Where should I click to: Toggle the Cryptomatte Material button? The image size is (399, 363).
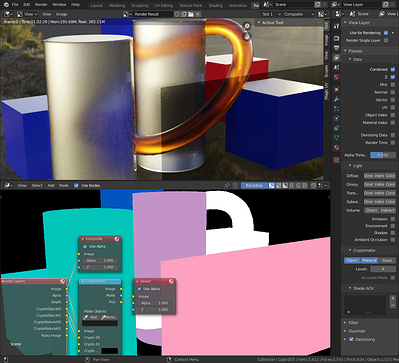click(369, 260)
